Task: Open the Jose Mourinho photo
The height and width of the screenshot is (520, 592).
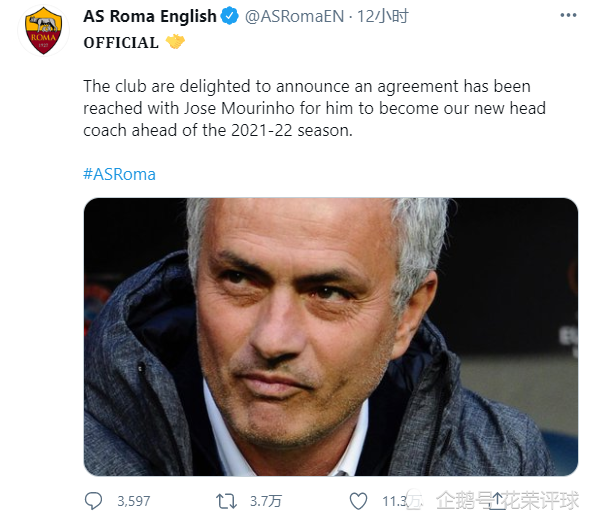Action: click(331, 336)
